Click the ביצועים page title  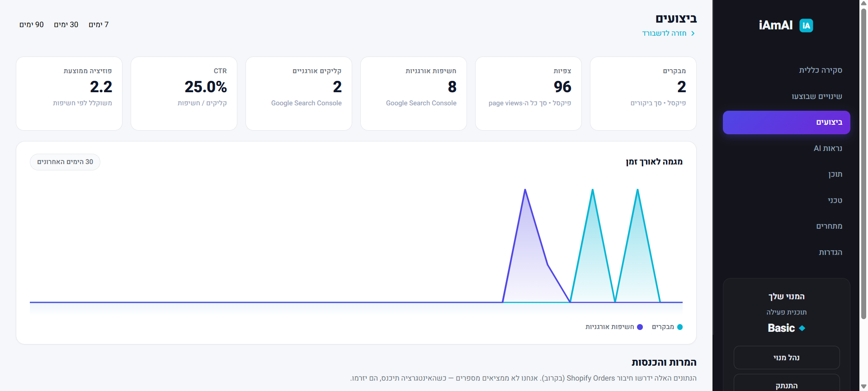676,19
